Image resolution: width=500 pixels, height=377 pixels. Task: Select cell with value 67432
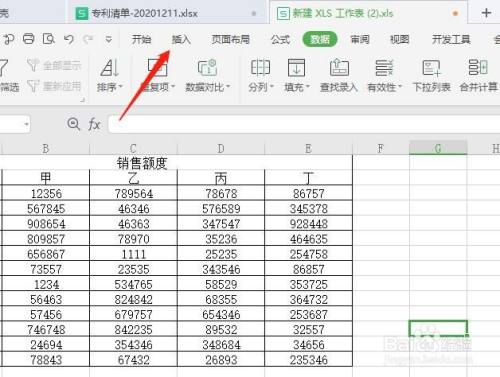coord(133,360)
